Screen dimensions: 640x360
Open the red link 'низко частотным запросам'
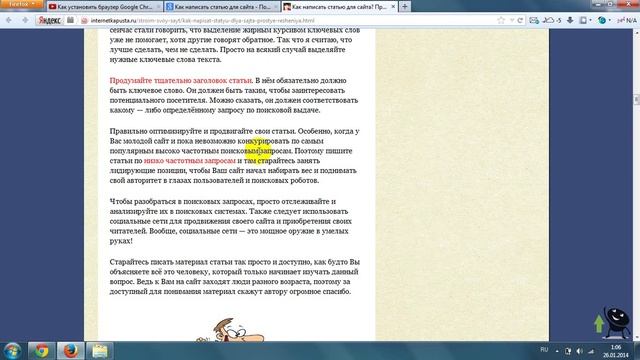[190, 161]
